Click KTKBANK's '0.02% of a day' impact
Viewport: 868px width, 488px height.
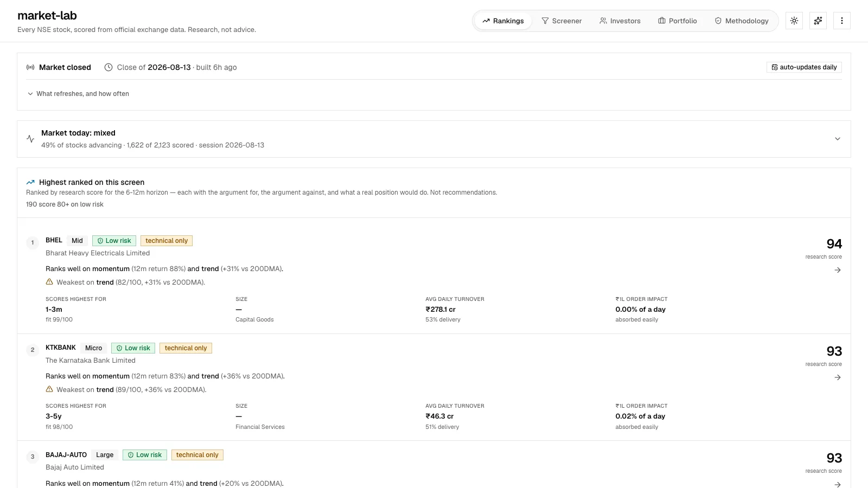pyautogui.click(x=640, y=416)
